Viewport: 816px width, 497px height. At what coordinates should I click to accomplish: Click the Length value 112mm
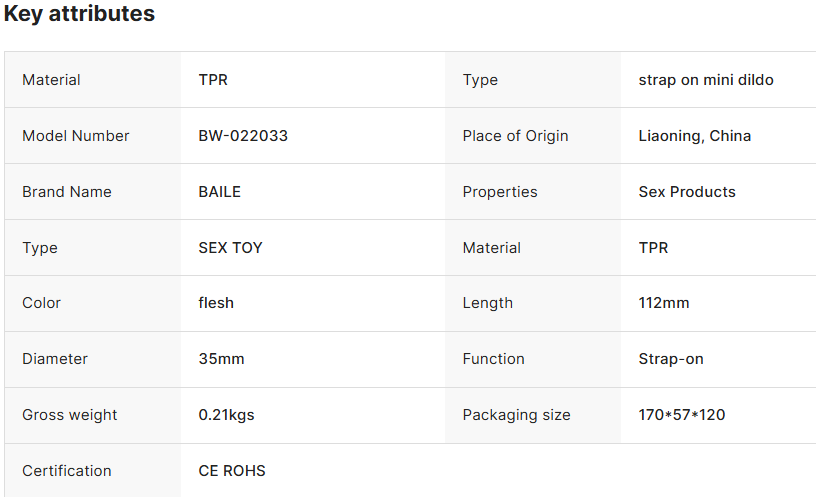664,303
